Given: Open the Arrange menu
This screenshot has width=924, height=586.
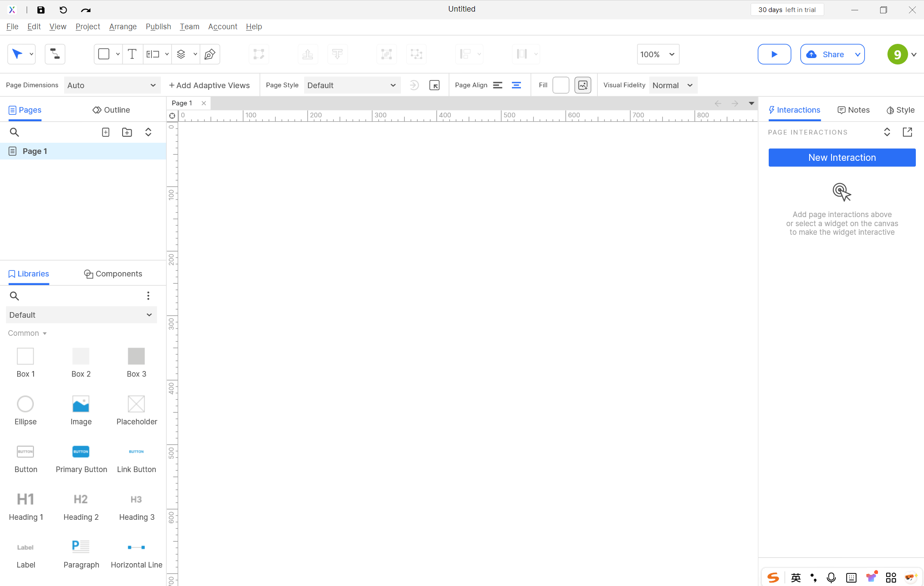Looking at the screenshot, I should 123,27.
